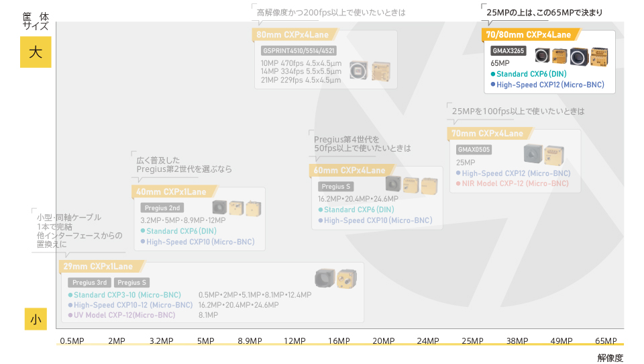
Task: Select the GSPRINT4510/5514/4521 sensor tag
Action: click(299, 50)
